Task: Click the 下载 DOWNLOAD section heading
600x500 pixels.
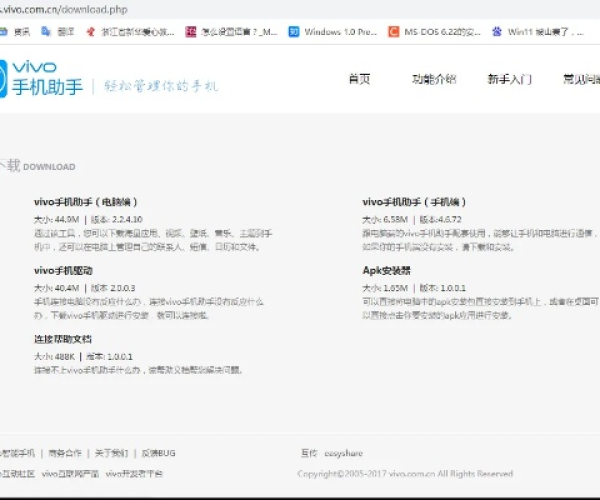Action: 38,166
